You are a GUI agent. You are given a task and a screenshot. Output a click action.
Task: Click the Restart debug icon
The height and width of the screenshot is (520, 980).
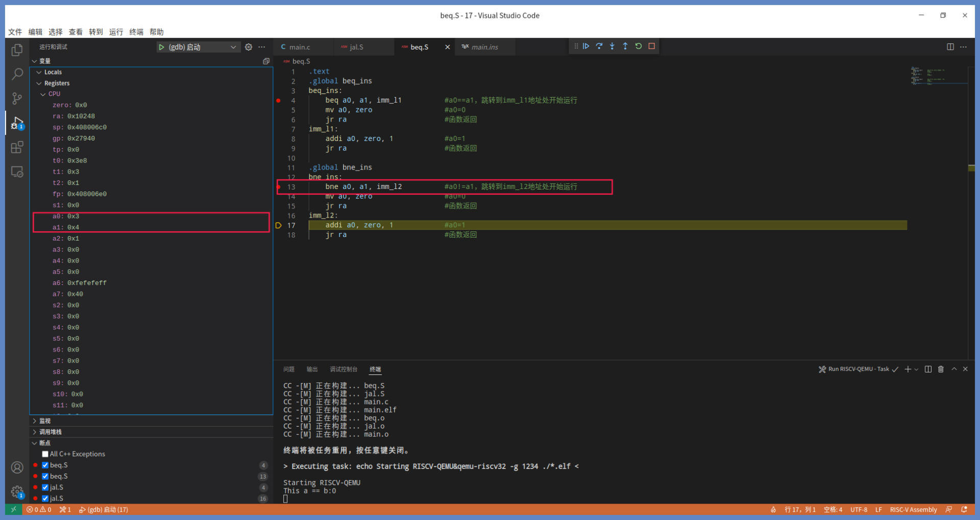tap(639, 46)
